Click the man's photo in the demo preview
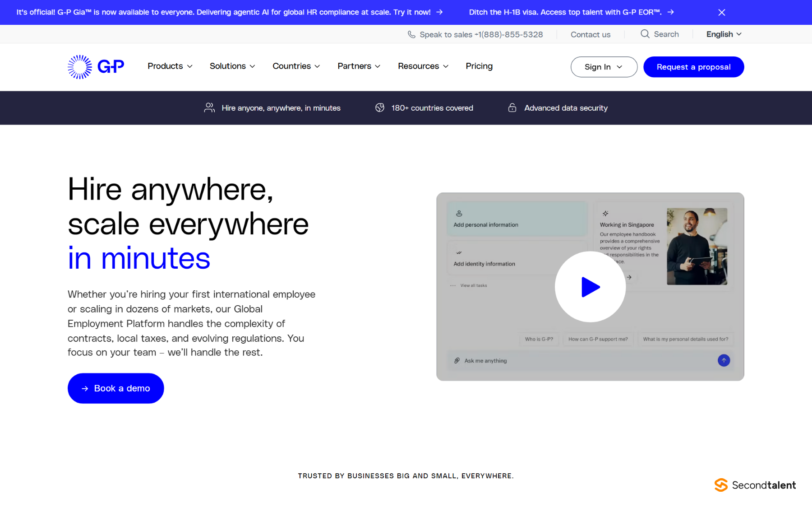812x508 pixels. point(697,247)
